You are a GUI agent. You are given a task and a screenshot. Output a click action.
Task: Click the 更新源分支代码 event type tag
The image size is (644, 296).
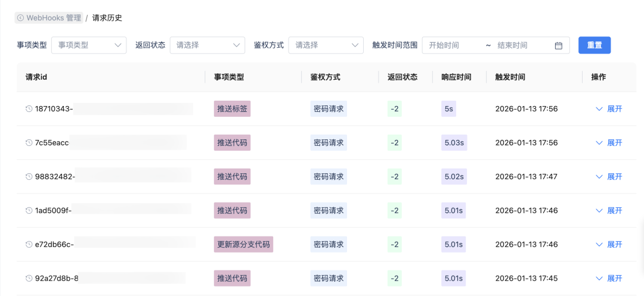coord(243,244)
